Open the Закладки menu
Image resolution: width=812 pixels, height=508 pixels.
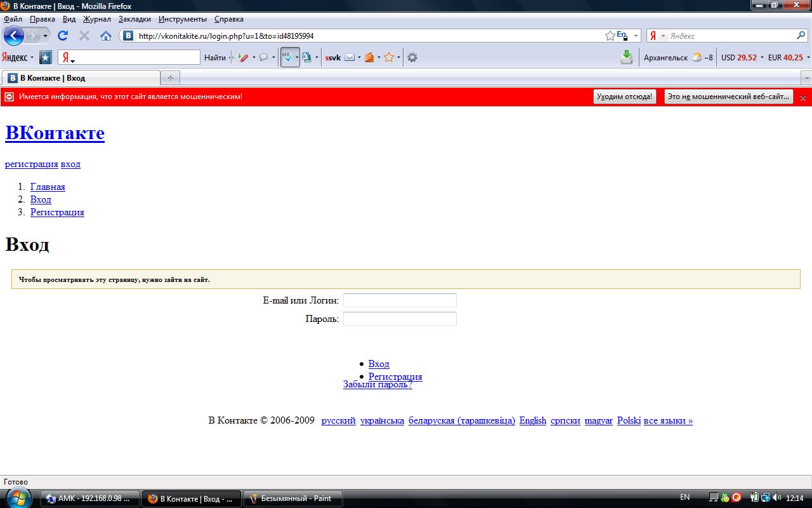pyautogui.click(x=134, y=19)
